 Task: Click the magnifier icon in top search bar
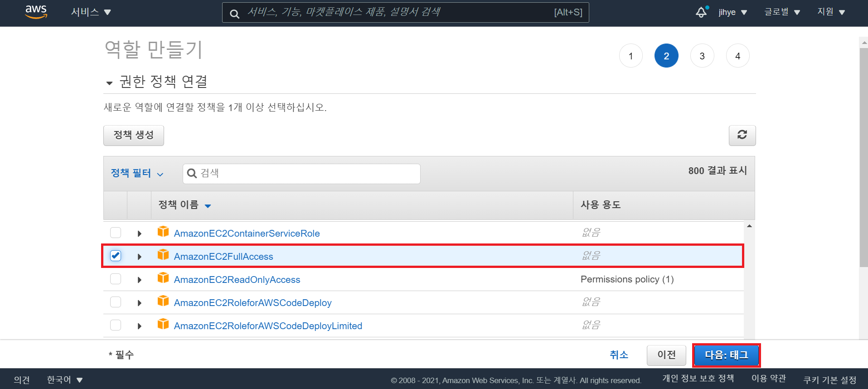click(234, 14)
